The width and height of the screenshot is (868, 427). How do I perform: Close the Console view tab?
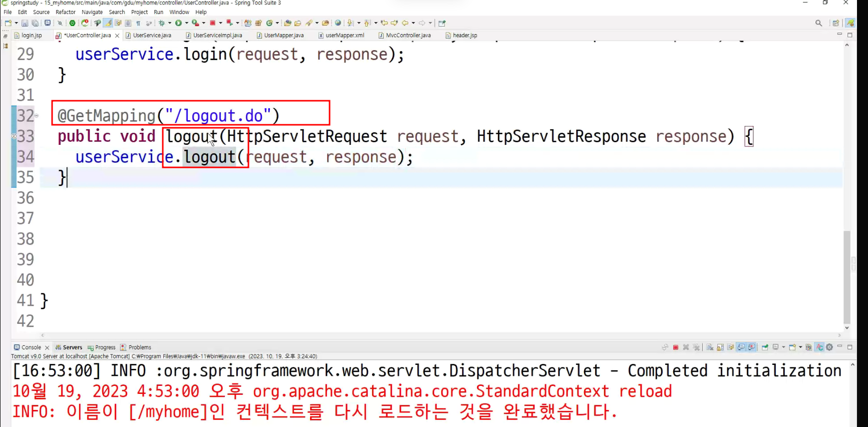point(47,347)
